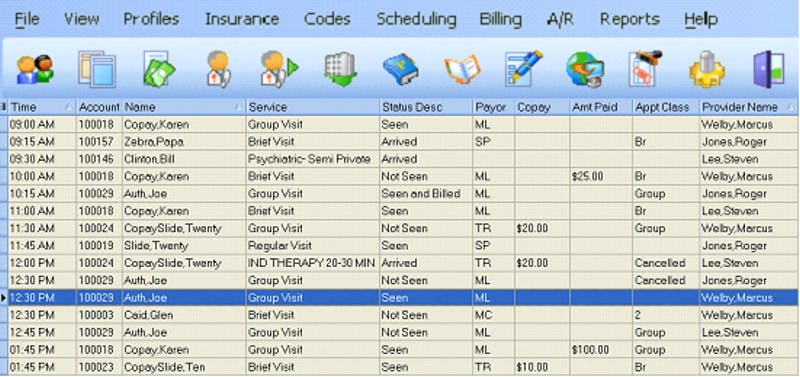This screenshot has width=800, height=377.
Task: Click the Regular Visit service cell
Action: 313,246
